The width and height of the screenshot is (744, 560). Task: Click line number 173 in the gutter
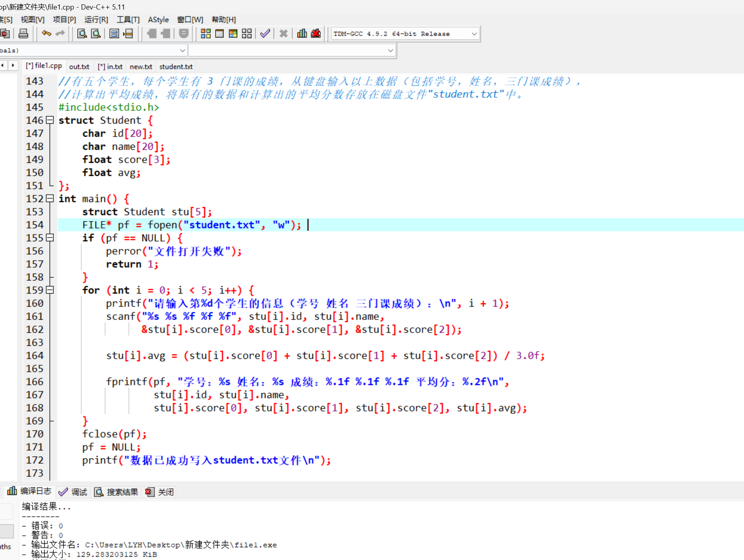click(35, 473)
